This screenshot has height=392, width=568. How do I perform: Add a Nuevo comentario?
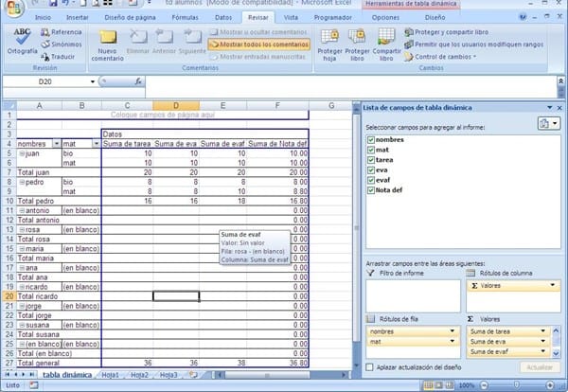(108, 45)
